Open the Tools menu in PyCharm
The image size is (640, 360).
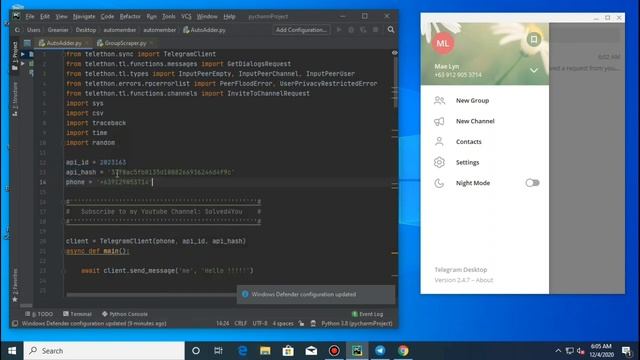point(169,17)
